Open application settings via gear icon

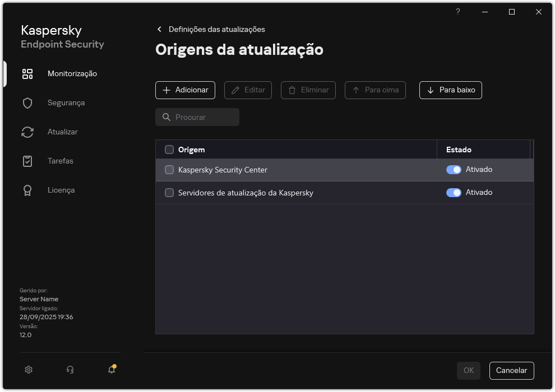pyautogui.click(x=29, y=370)
